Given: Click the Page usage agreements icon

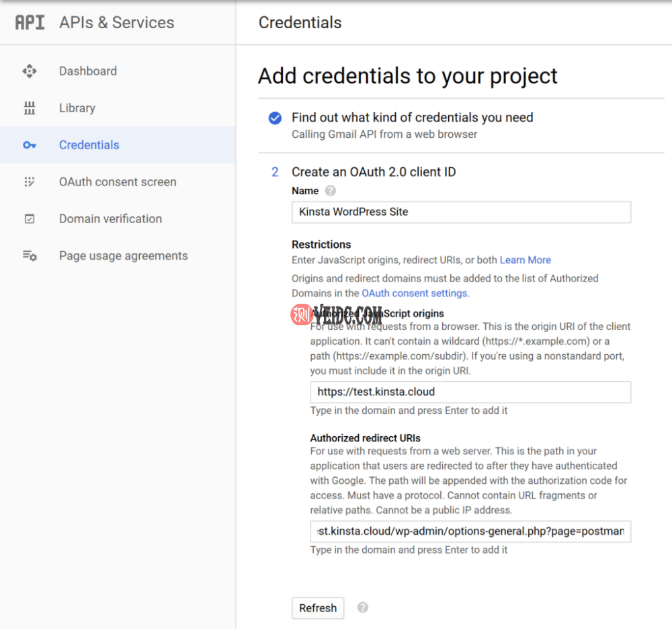Looking at the screenshot, I should pyautogui.click(x=30, y=256).
